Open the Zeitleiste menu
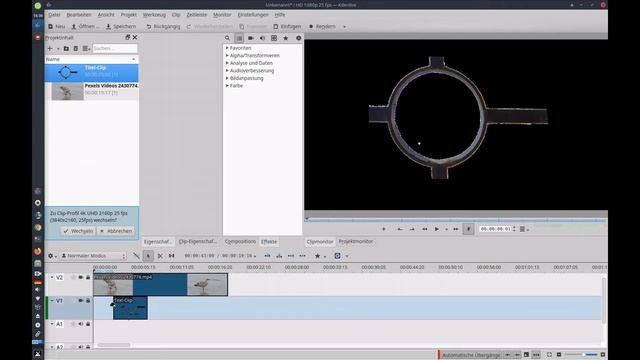The image size is (640, 360). point(197,15)
